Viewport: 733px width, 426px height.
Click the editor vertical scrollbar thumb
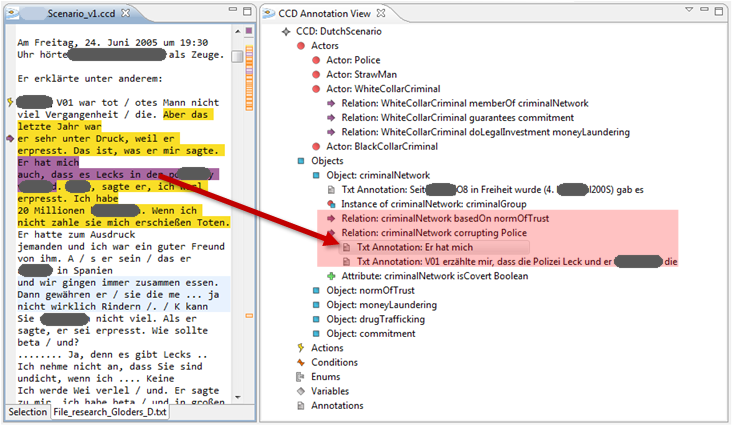[237, 56]
